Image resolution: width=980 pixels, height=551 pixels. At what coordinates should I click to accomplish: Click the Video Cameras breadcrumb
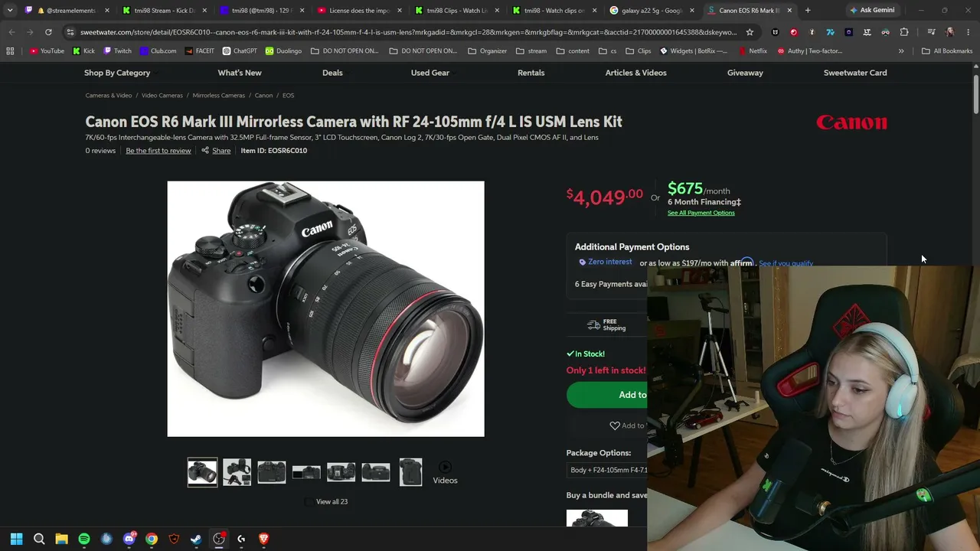pyautogui.click(x=162, y=96)
